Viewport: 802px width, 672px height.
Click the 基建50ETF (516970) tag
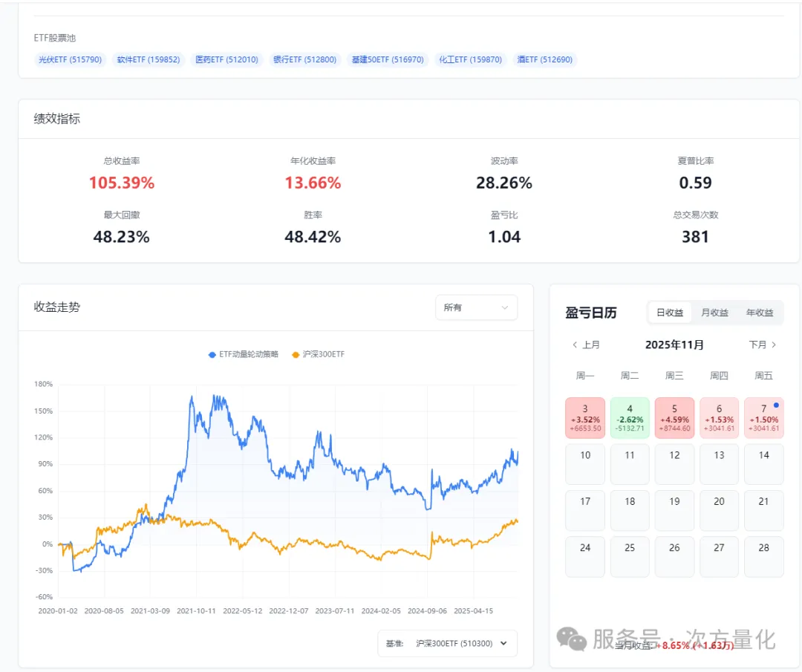click(x=387, y=59)
